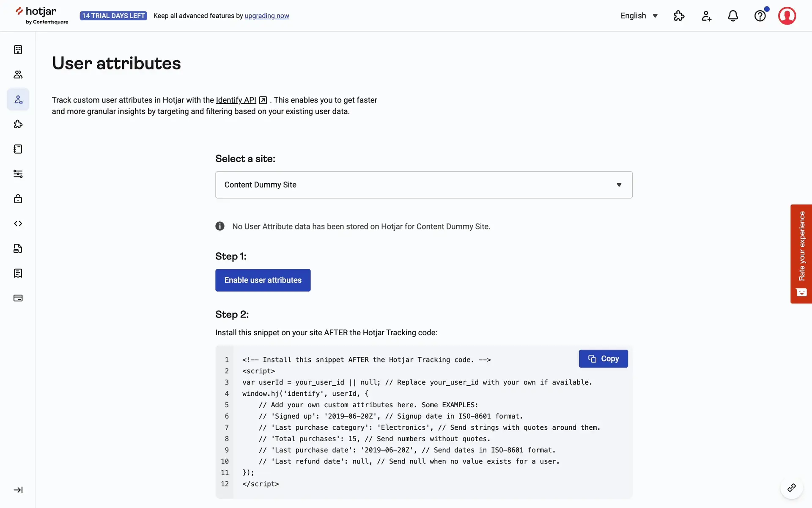812x508 pixels.
Task: Open the sliders settings icon in sidebar
Action: click(18, 174)
